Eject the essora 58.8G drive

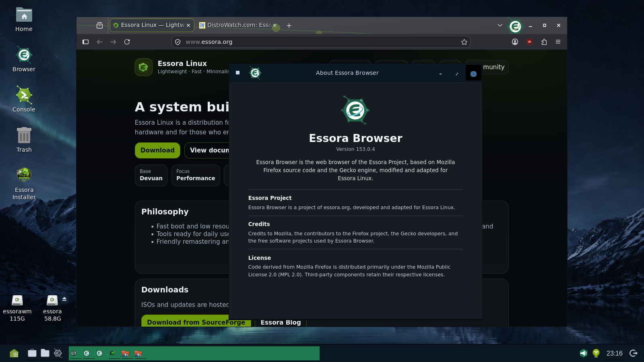pos(64,299)
